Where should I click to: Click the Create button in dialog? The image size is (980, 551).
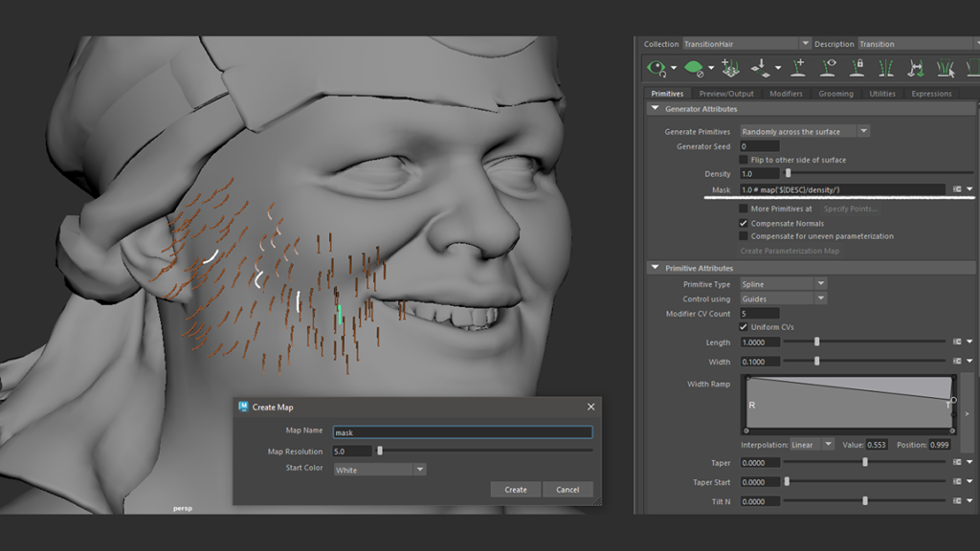tap(515, 489)
